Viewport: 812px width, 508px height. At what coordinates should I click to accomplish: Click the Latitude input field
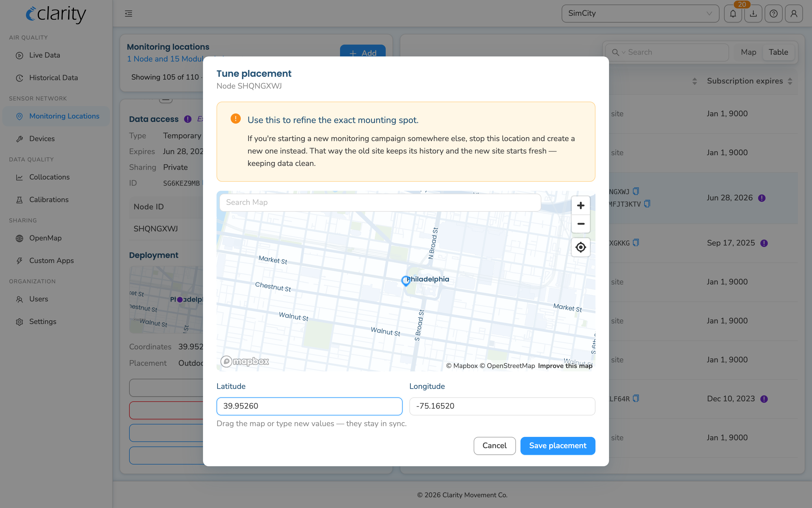(309, 406)
